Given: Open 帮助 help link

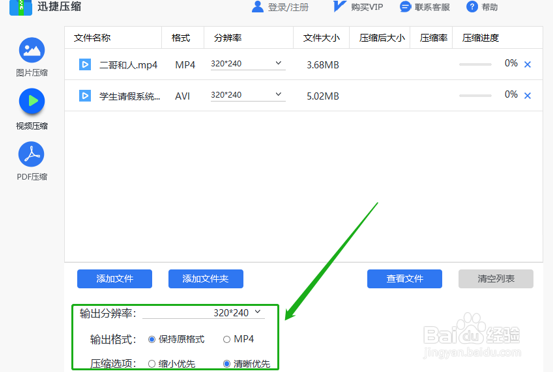Looking at the screenshot, I should point(490,7).
